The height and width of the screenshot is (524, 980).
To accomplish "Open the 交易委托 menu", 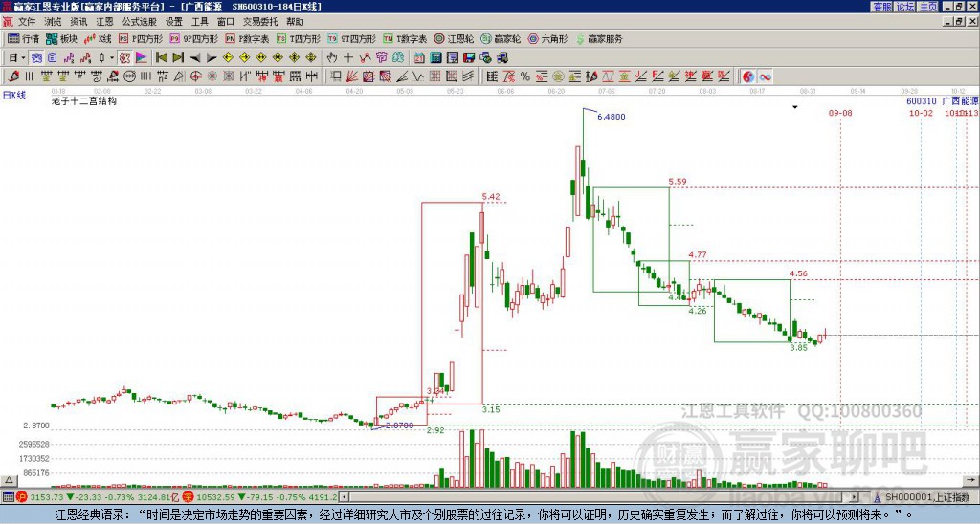I will coord(260,22).
